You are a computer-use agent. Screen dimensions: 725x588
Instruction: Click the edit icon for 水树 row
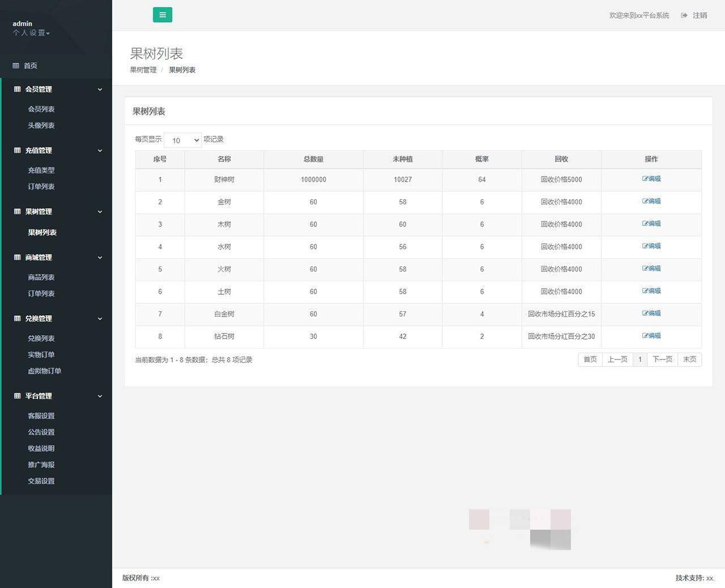click(645, 246)
